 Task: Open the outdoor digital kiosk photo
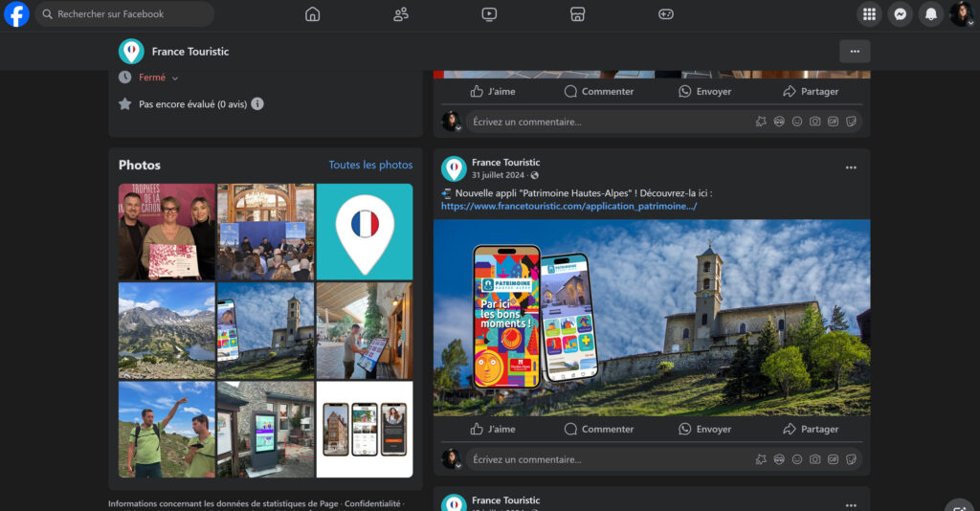[x=266, y=429]
